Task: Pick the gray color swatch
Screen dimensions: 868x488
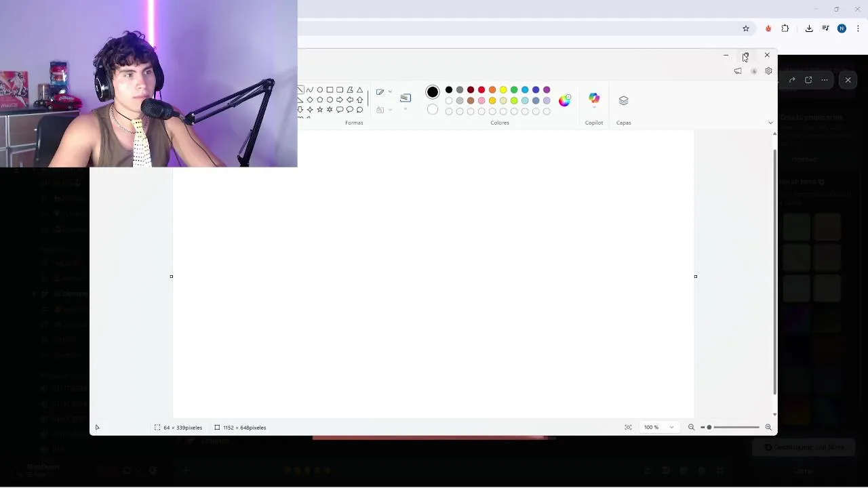Action: (x=460, y=89)
